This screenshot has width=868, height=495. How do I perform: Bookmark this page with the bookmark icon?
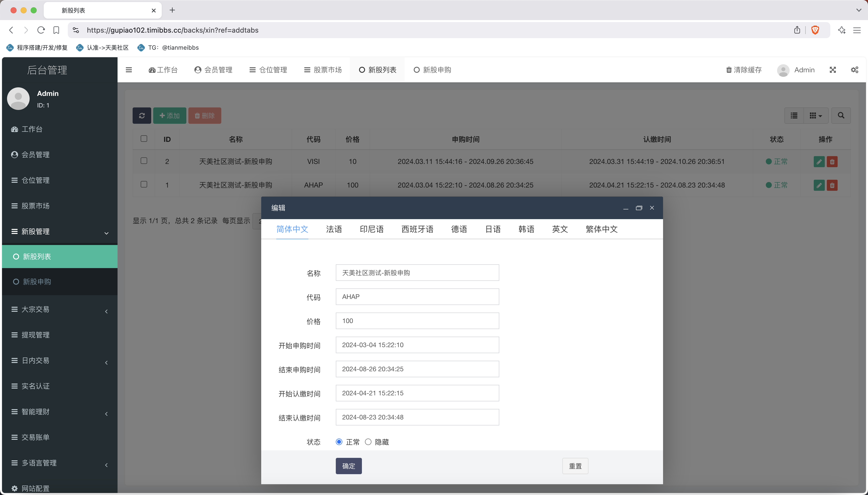[x=57, y=30]
